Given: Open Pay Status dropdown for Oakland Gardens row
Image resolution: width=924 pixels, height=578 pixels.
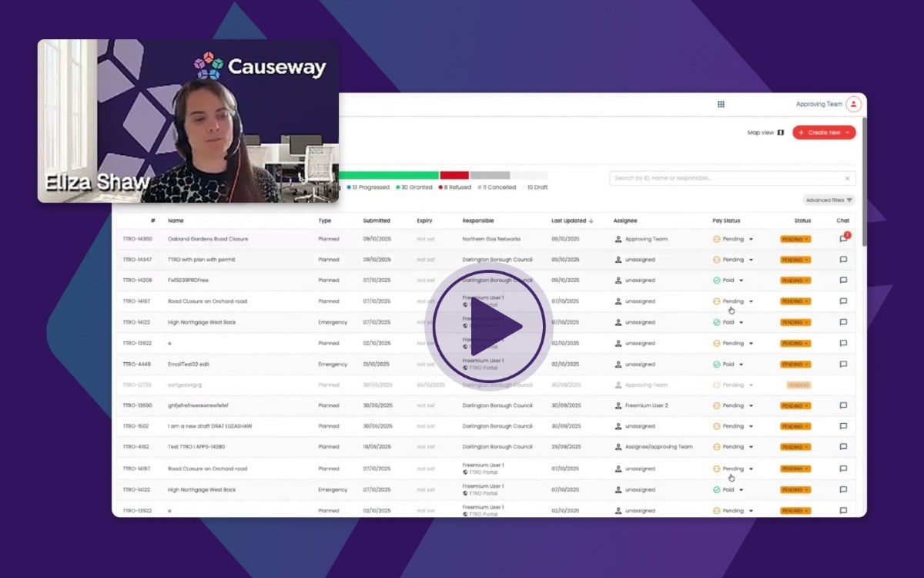Looking at the screenshot, I should (x=751, y=239).
